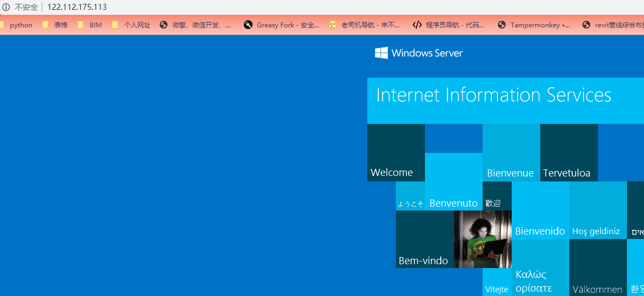644x296 pixels.
Task: Click the globe icon of the 微擎 bookmark
Action: [x=164, y=25]
